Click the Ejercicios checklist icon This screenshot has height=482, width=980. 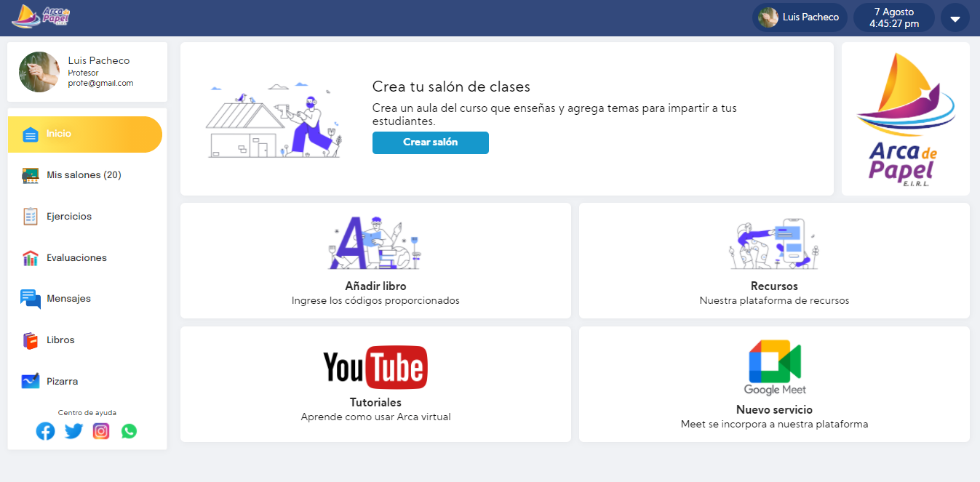[30, 217]
